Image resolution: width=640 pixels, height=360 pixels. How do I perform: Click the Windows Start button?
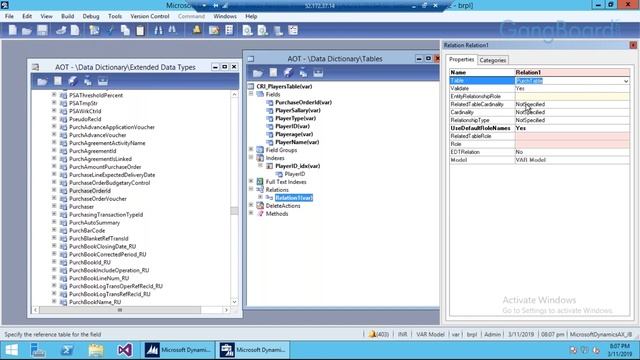11,350
